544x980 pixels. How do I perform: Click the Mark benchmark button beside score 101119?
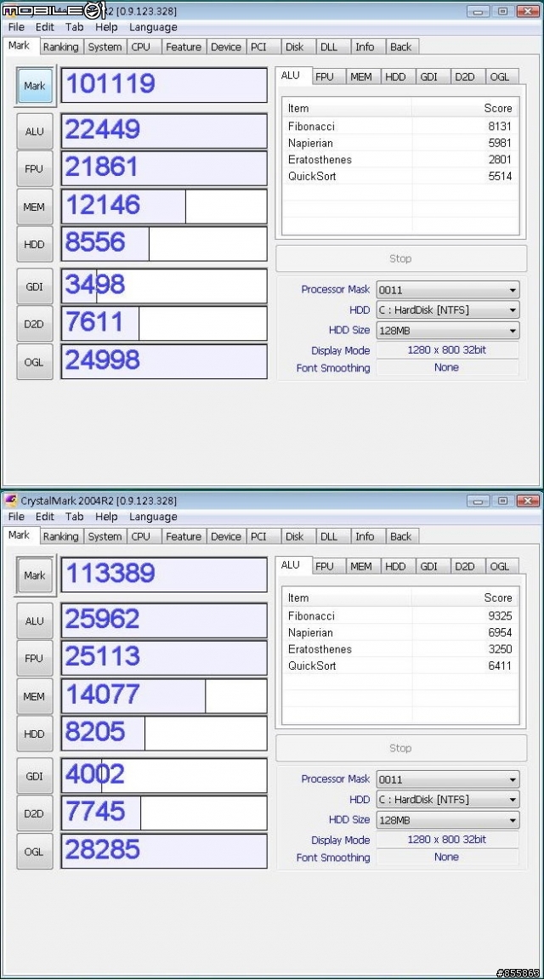click(35, 86)
